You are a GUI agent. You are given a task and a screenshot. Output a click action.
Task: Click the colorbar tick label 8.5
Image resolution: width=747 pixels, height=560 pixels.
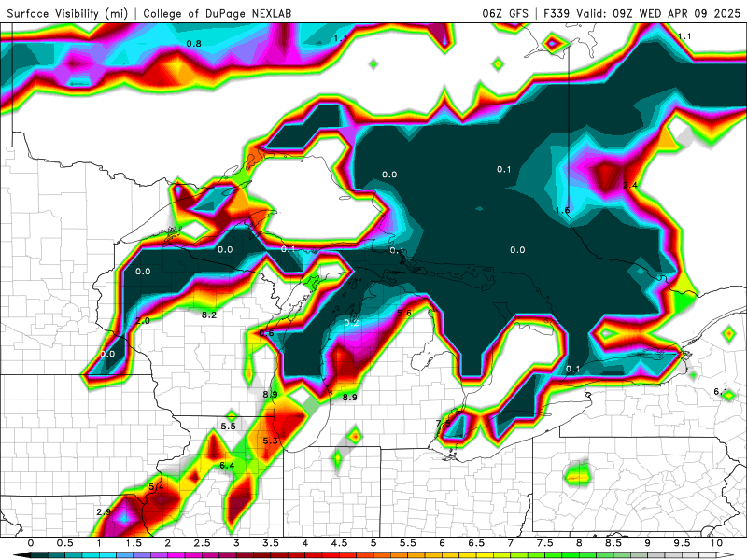[x=613, y=543]
